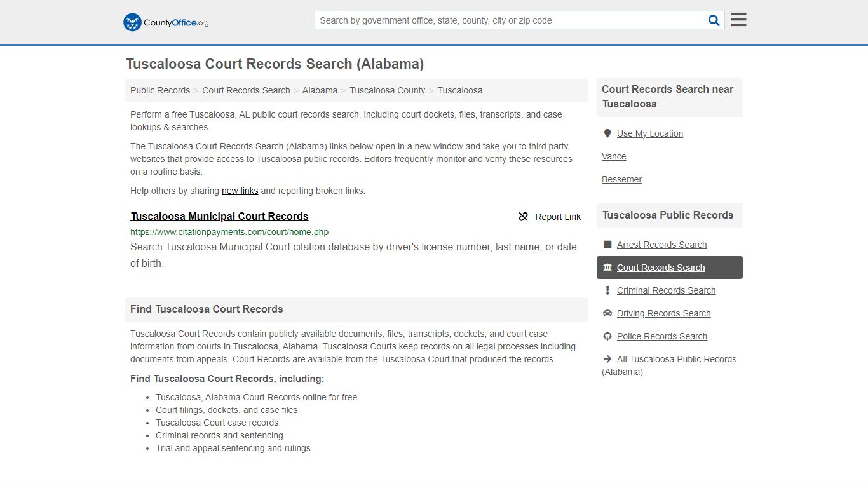Click the CountyOffice.org logo
The width and height of the screenshot is (868, 488).
pyautogui.click(x=166, y=22)
